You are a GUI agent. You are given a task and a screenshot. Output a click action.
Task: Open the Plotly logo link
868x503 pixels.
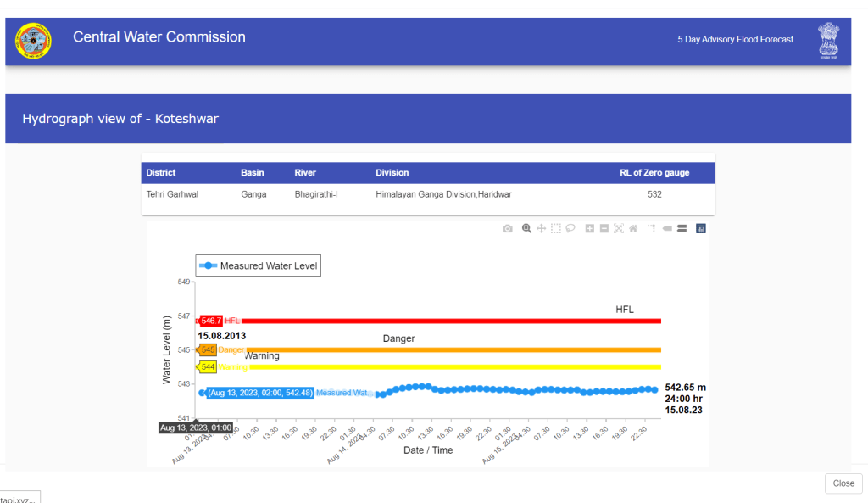pos(700,228)
